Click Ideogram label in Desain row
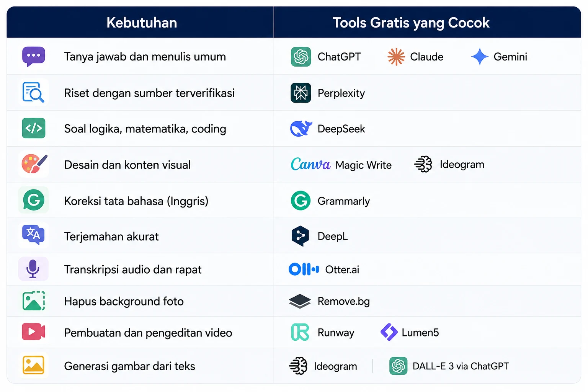The height and width of the screenshot is (392, 588). pos(462,165)
